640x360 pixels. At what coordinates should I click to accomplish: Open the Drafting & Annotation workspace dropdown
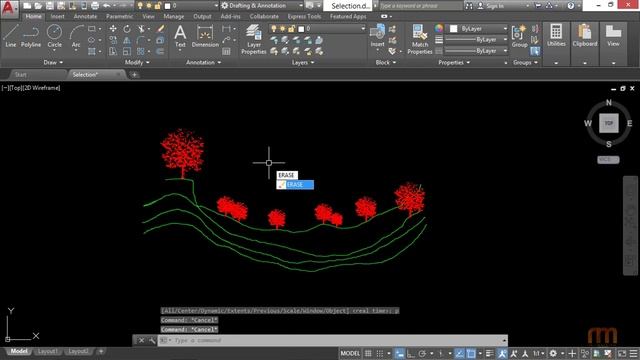(x=262, y=6)
